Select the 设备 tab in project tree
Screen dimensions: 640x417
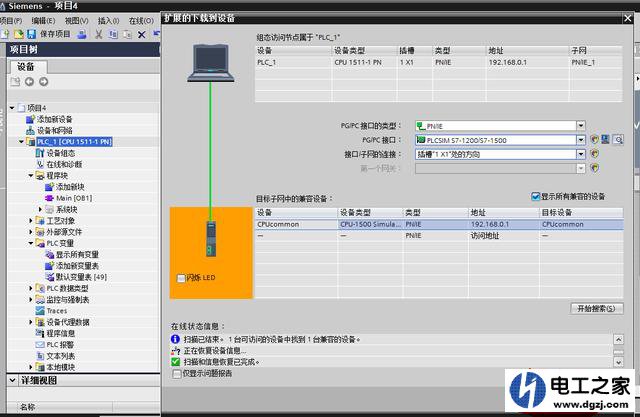pyautogui.click(x=26, y=67)
